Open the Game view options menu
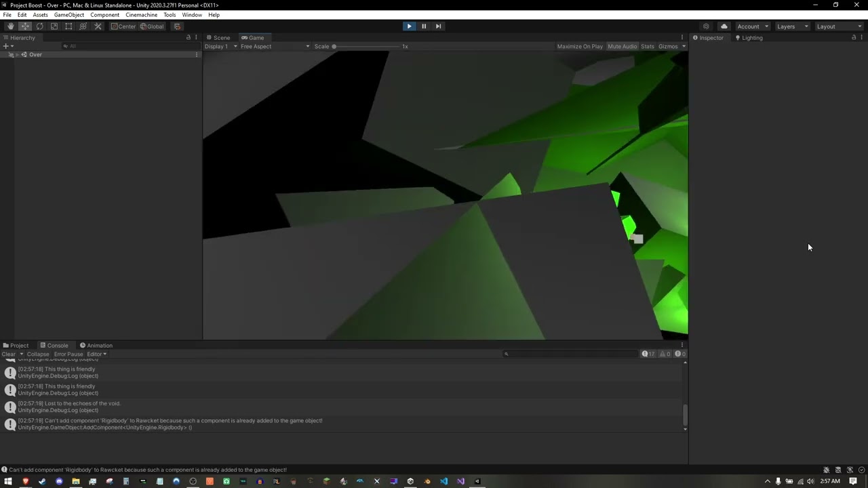The width and height of the screenshot is (868, 488). pos(682,37)
